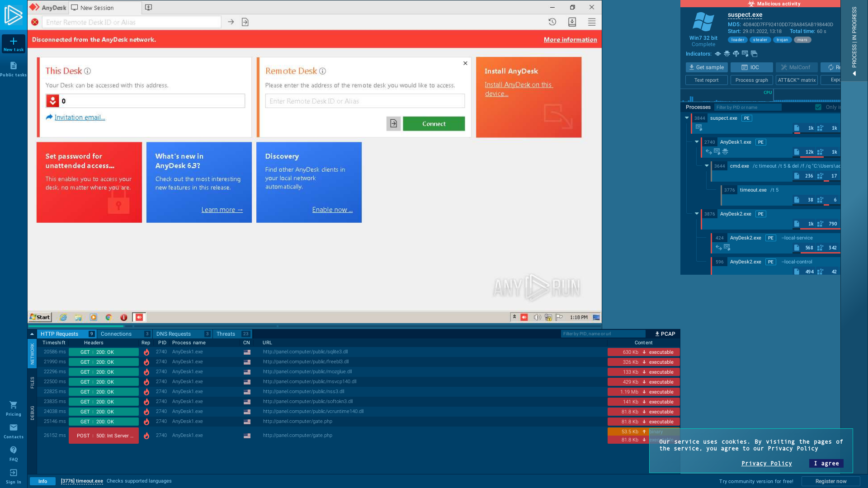Click Invitation email link
The image size is (868, 488).
[80, 117]
